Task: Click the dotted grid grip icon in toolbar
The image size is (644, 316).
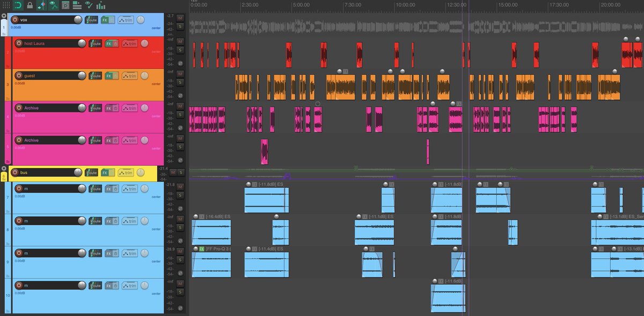Action: [6, 5]
